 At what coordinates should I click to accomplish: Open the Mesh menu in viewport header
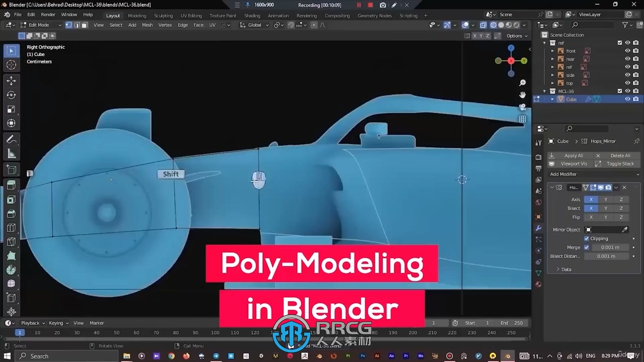tap(147, 25)
